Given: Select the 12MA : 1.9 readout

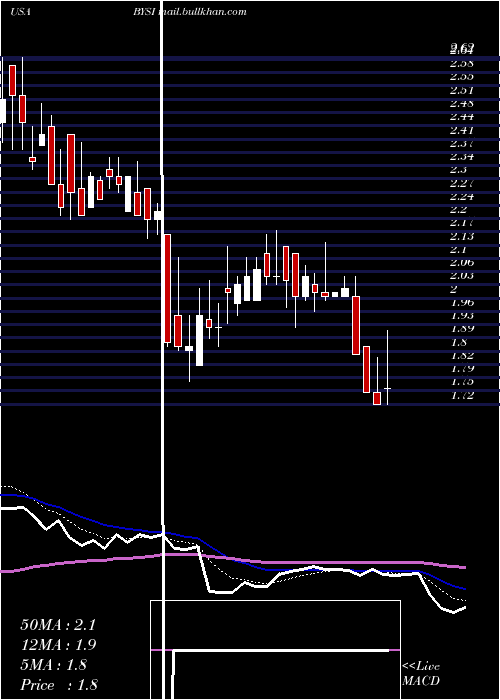Looking at the screenshot, I should point(58,645).
